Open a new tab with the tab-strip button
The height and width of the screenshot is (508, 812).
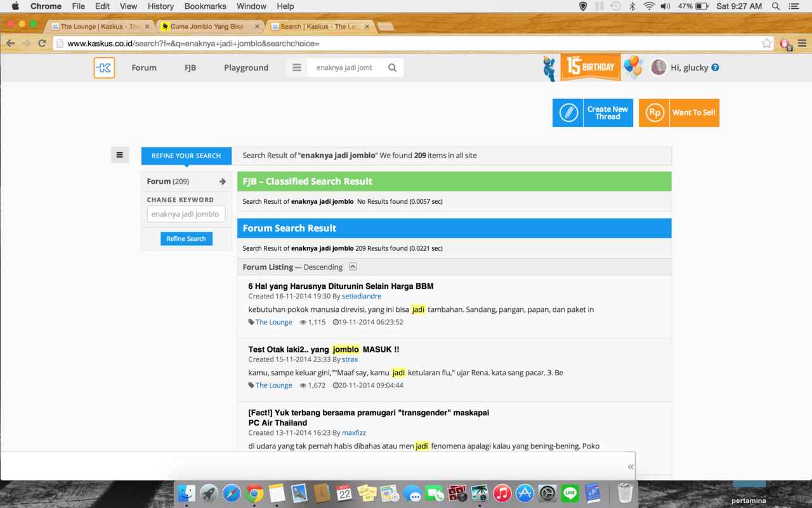tap(385, 27)
